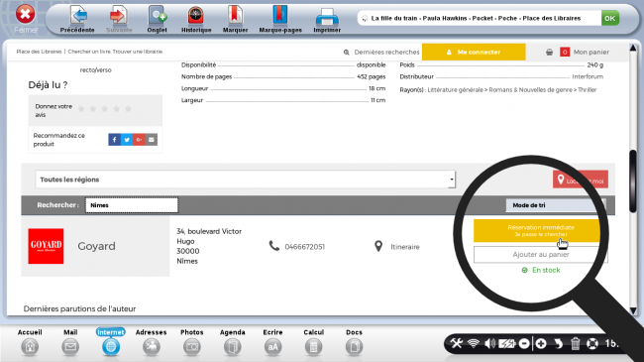This screenshot has height=362, width=644.
Task: Open the Ecrire writing section
Action: click(272, 342)
